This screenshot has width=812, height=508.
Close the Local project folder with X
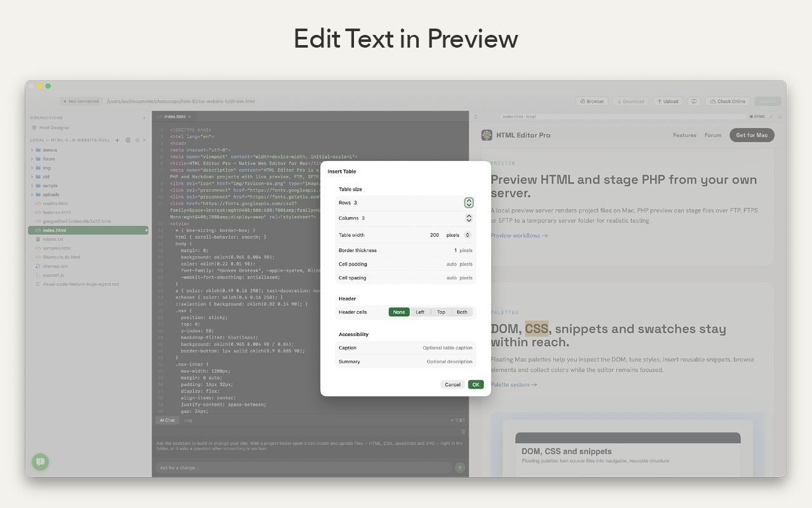(x=145, y=140)
